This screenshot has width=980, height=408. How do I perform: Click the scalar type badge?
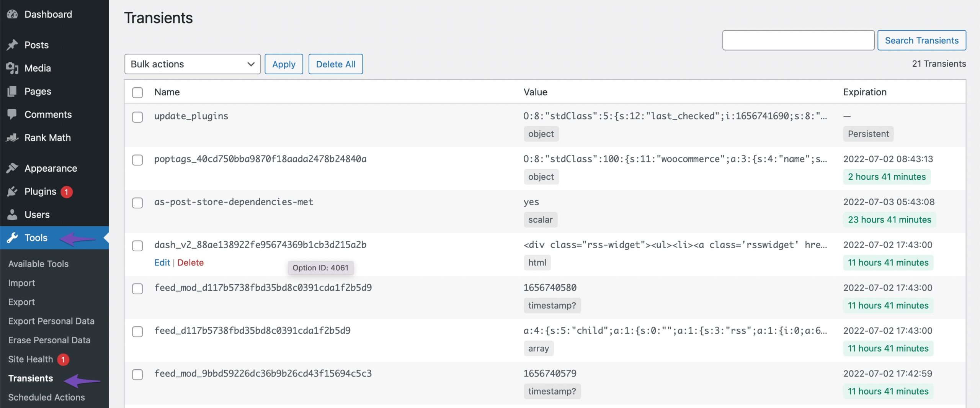click(x=540, y=220)
